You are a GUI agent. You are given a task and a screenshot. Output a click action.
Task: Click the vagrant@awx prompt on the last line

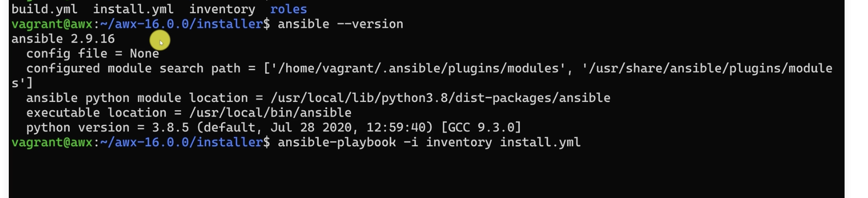[x=52, y=142]
